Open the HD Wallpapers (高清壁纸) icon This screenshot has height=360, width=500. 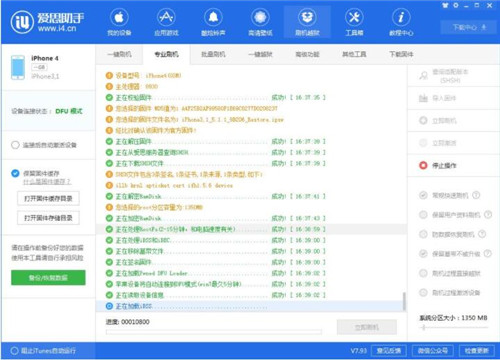click(x=260, y=17)
